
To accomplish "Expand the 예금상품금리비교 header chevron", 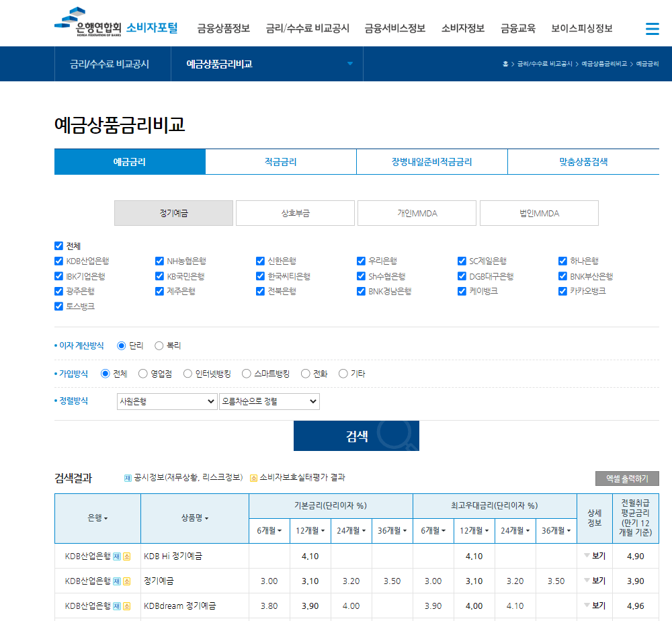I will coord(349,63).
